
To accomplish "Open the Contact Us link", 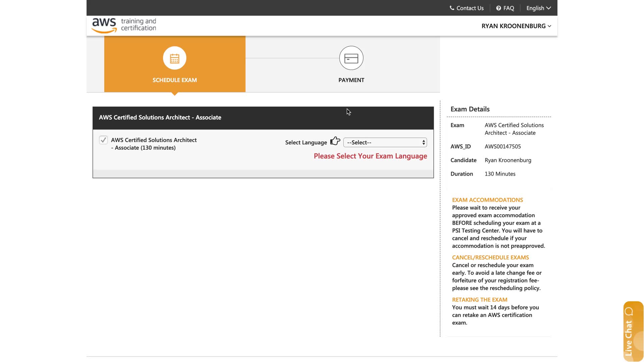I will coord(470,8).
